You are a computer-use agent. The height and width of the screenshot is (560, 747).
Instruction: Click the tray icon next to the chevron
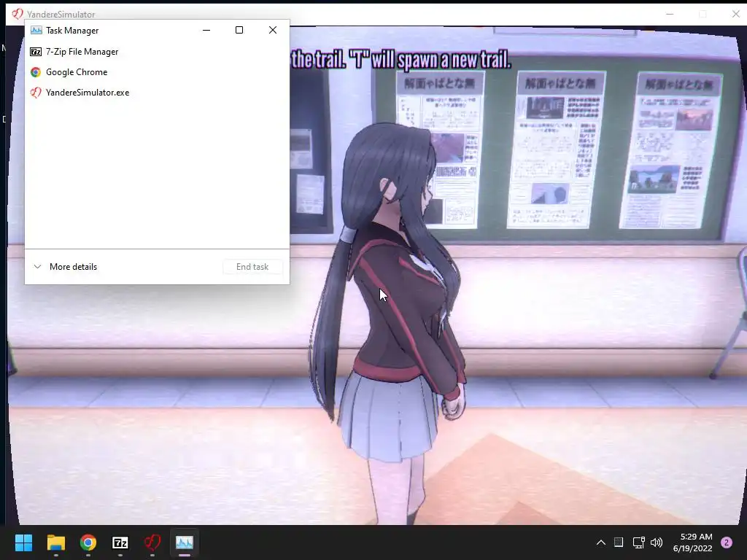tap(619, 542)
